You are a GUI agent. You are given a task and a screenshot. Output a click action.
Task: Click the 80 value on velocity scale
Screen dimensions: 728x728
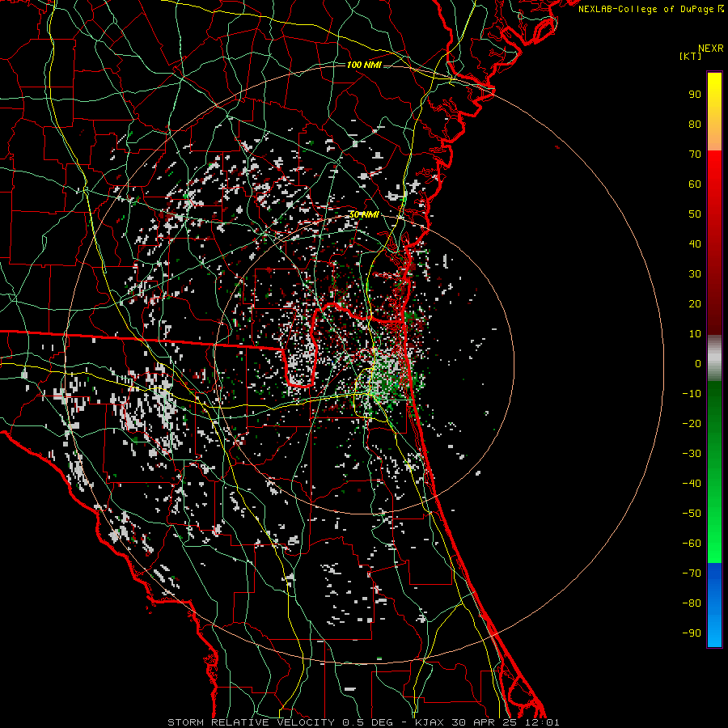click(x=695, y=124)
